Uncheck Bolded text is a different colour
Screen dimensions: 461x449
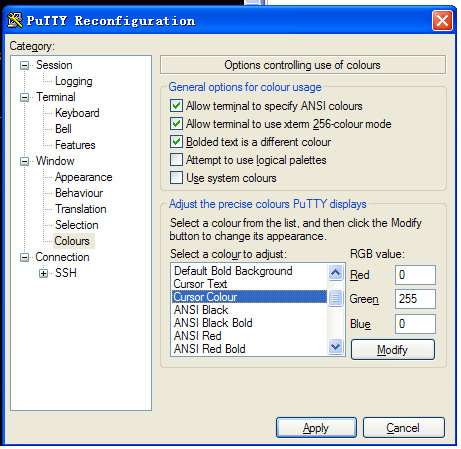176,142
